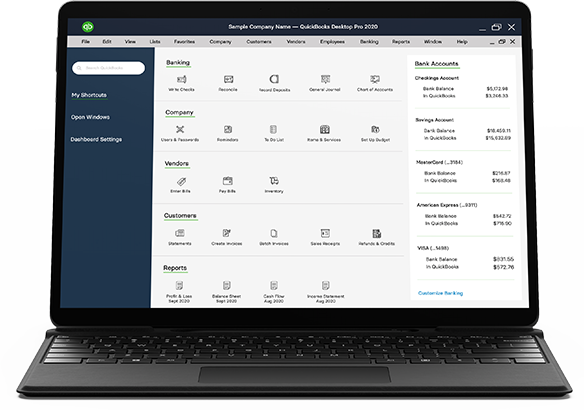Restore down the inner document window

pyautogui.click(x=502, y=42)
